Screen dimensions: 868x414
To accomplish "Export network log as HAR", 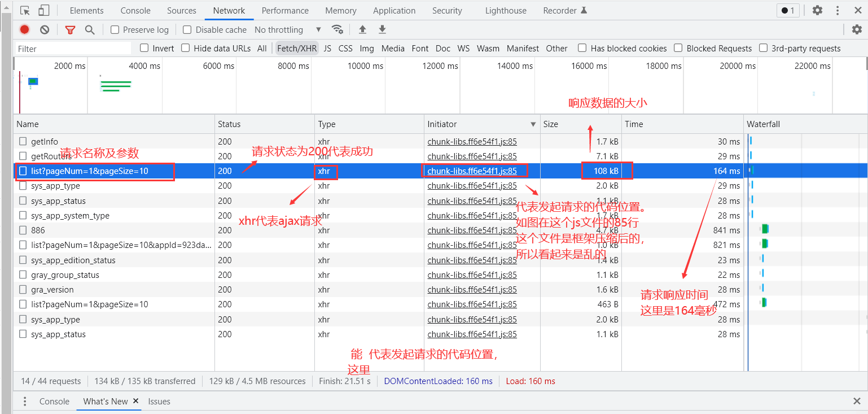I will click(x=383, y=29).
